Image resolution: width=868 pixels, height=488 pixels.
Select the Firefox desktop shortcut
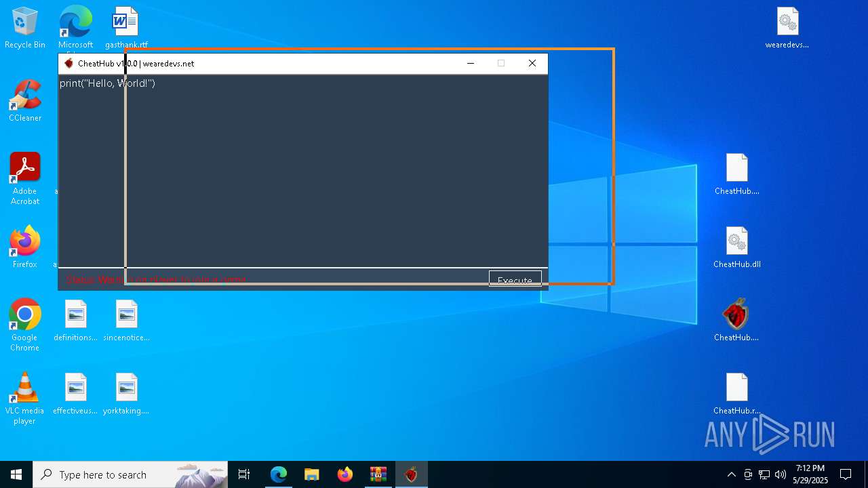point(25,247)
